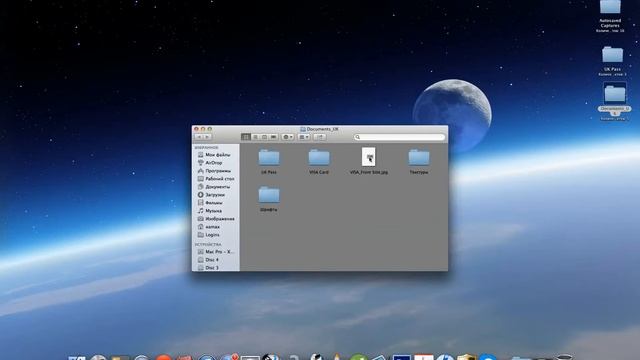
Task: Select Documents_UK folder on desktop
Action: click(615, 93)
